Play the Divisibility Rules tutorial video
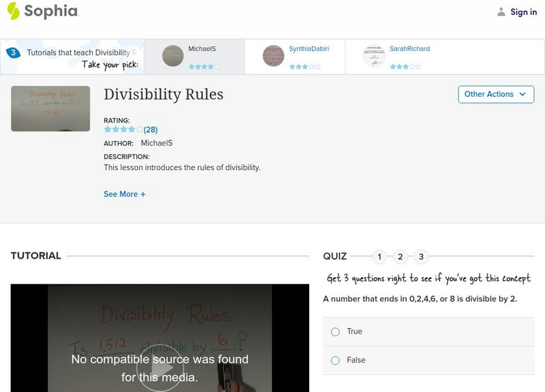 (x=160, y=368)
